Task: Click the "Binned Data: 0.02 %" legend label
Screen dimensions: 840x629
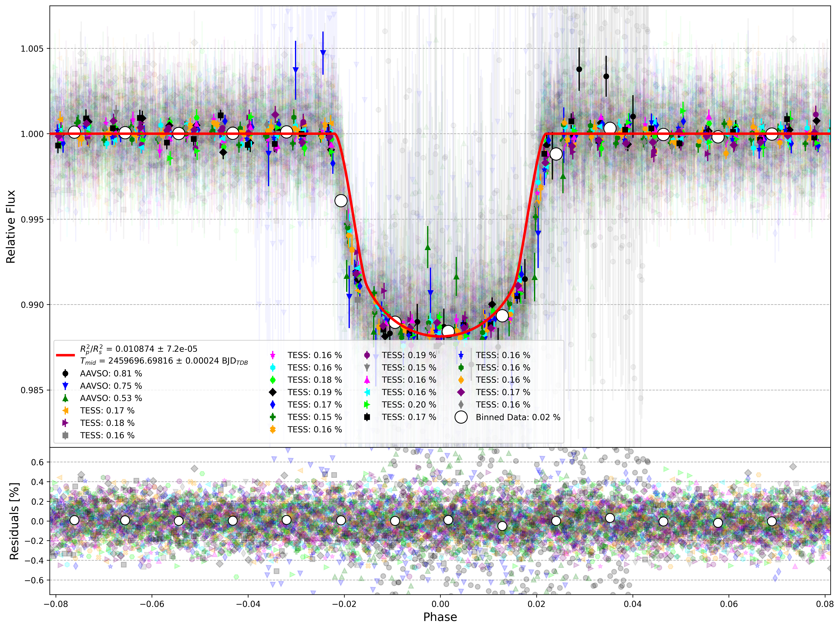Action: click(518, 417)
